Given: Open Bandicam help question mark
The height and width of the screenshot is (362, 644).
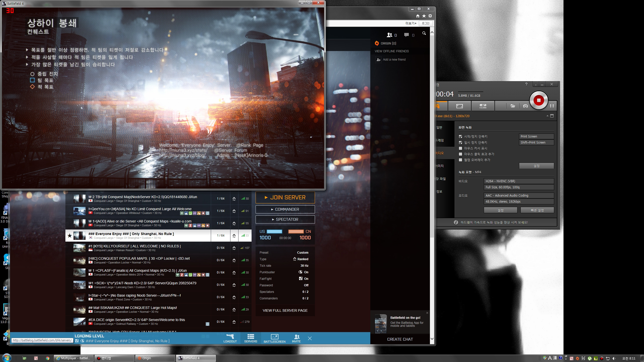Looking at the screenshot, I should pos(526,84).
